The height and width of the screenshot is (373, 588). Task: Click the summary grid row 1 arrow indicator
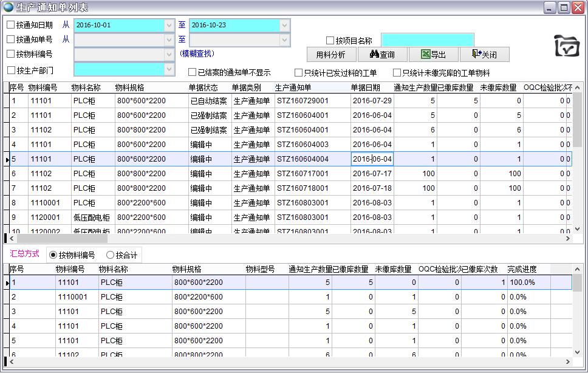coord(7,283)
